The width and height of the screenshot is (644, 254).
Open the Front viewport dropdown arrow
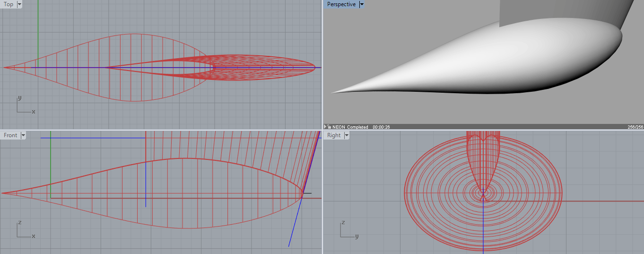point(23,135)
